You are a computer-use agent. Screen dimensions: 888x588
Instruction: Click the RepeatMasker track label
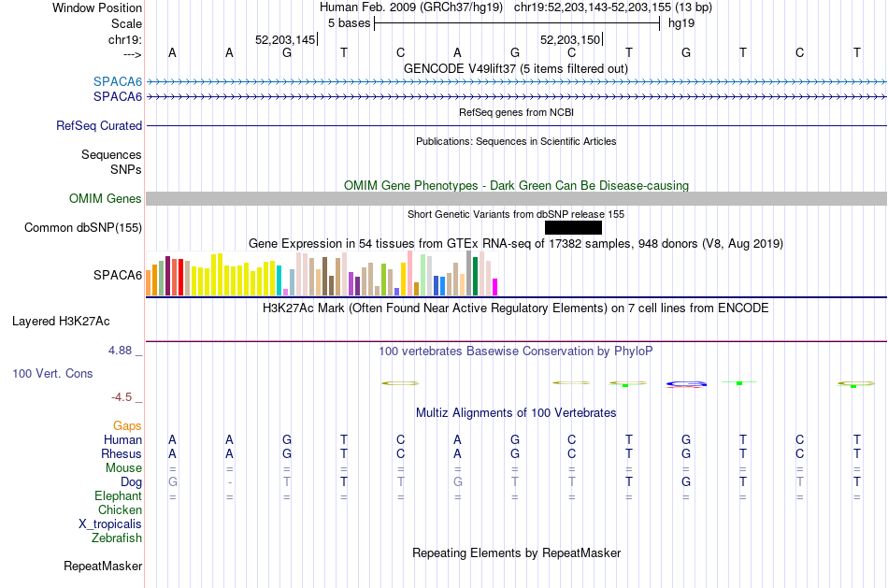[103, 566]
